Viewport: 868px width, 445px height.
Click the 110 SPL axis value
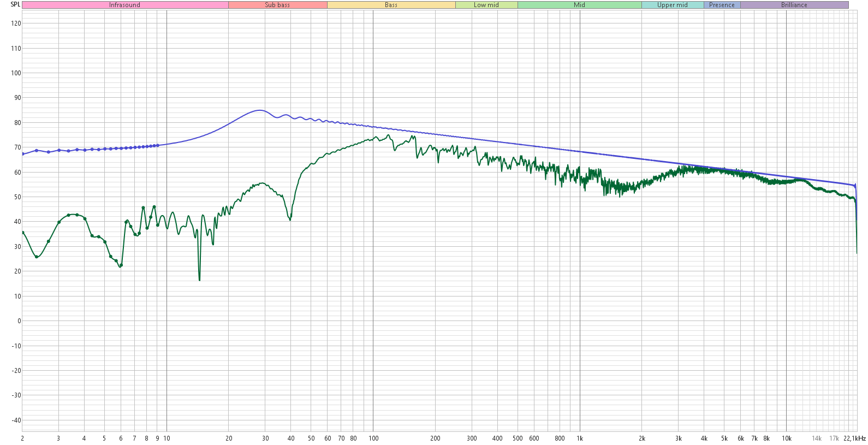pos(16,49)
